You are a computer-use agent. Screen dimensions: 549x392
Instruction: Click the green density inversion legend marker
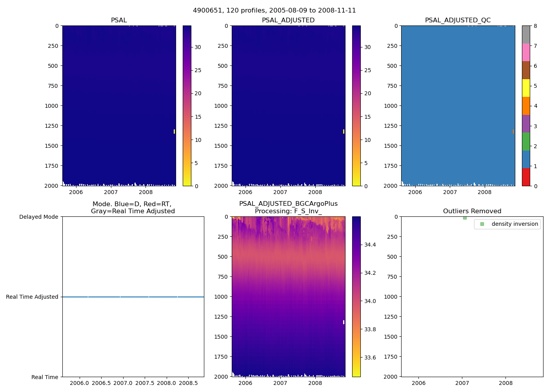tap(482, 224)
